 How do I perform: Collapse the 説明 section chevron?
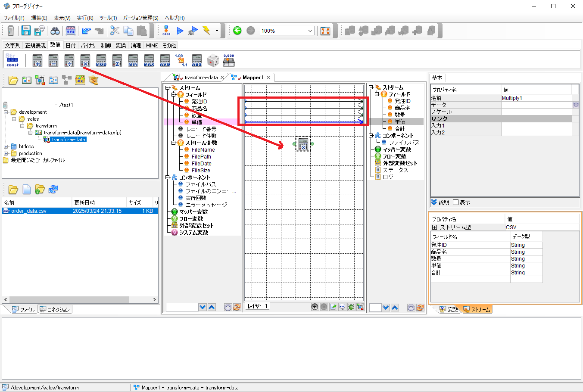(434, 202)
